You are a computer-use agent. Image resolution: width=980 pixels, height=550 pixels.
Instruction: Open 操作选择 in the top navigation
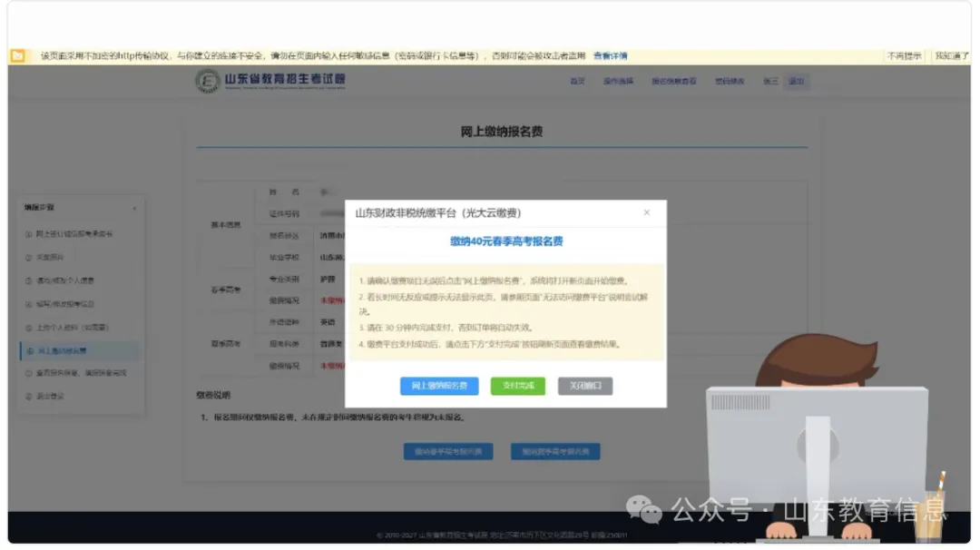click(x=618, y=82)
